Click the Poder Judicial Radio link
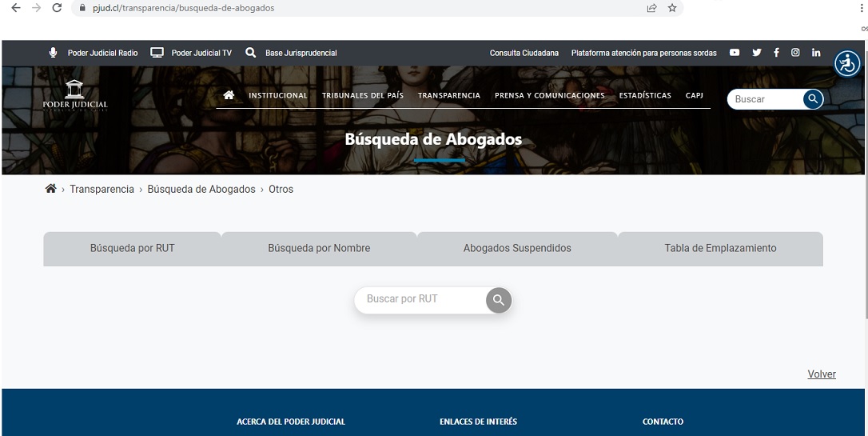This screenshot has height=436, width=868. click(103, 53)
